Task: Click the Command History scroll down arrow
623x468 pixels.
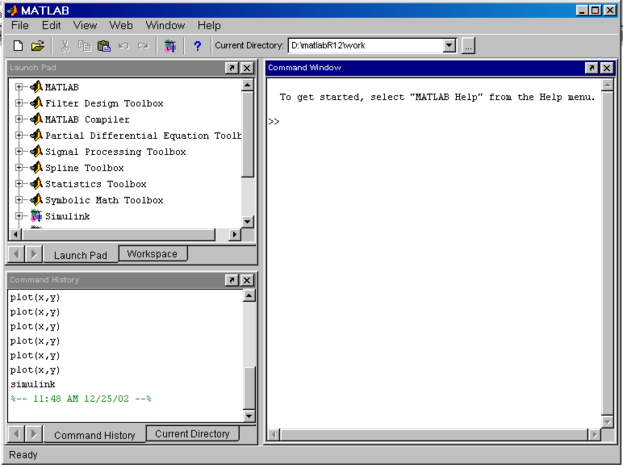Action: (249, 416)
